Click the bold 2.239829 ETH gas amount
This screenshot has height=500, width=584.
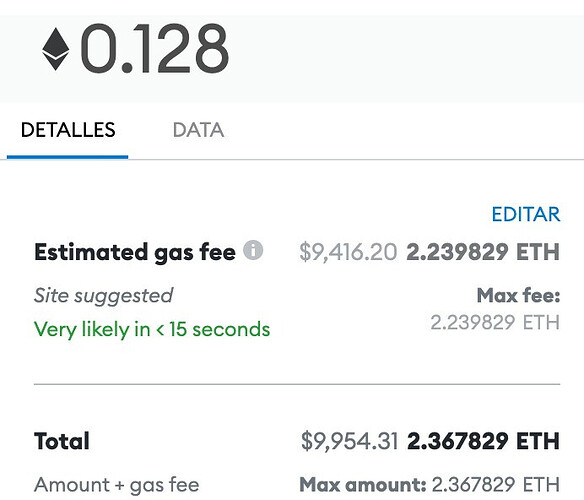(483, 252)
